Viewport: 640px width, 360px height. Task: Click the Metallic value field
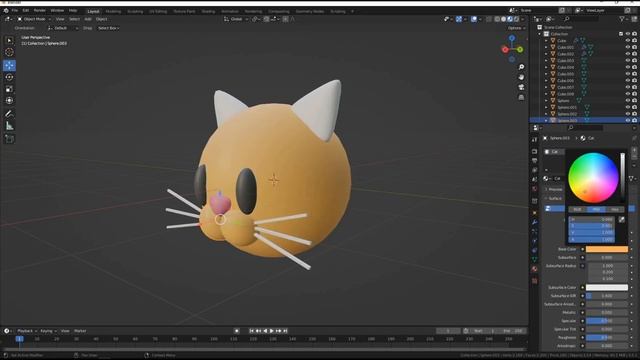point(607,313)
